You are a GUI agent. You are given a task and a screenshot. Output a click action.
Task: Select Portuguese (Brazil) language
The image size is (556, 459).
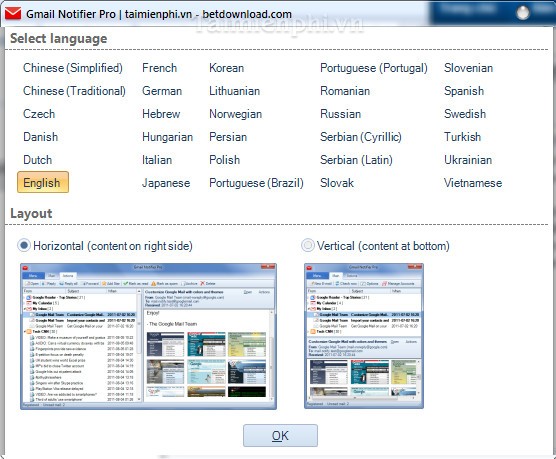256,183
